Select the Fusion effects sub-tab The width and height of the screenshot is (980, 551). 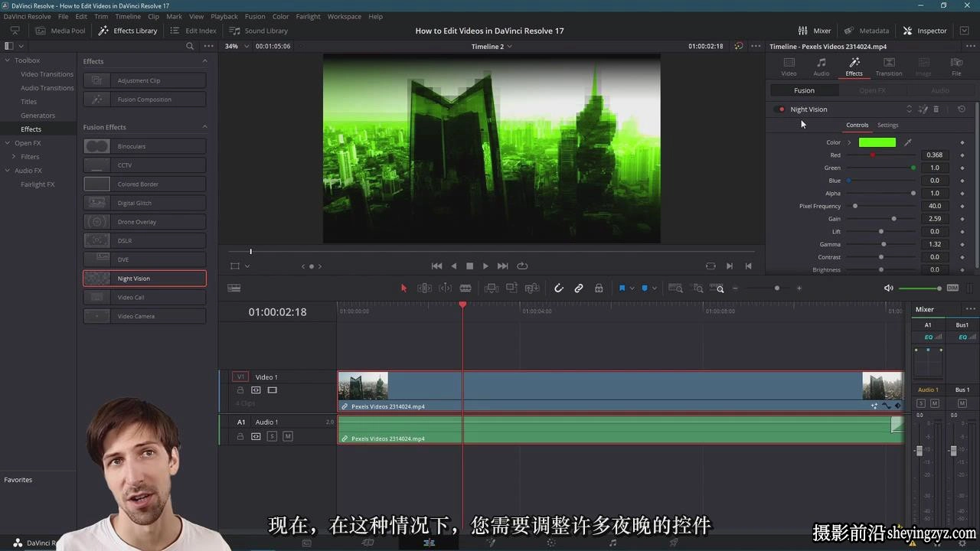point(804,90)
